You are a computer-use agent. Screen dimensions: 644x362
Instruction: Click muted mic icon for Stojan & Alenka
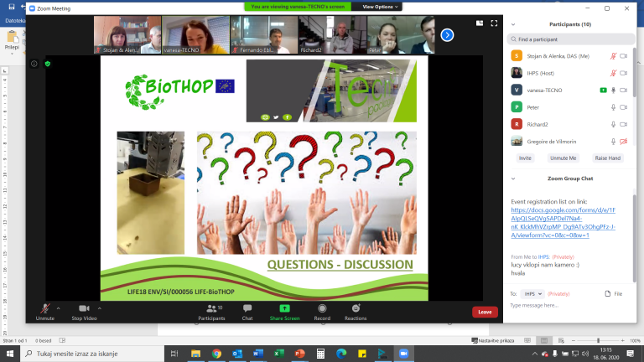[613, 56]
